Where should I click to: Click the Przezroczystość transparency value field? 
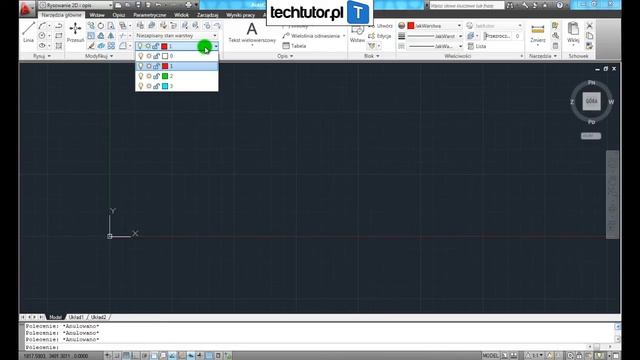[517, 36]
